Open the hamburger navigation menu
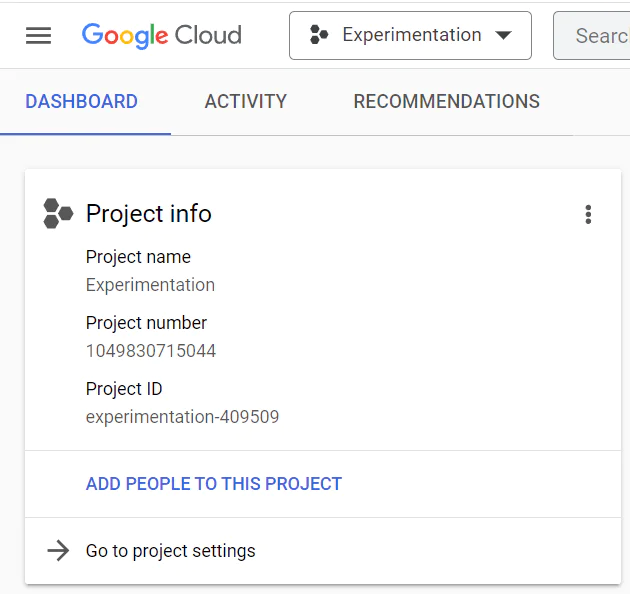 pos(39,35)
